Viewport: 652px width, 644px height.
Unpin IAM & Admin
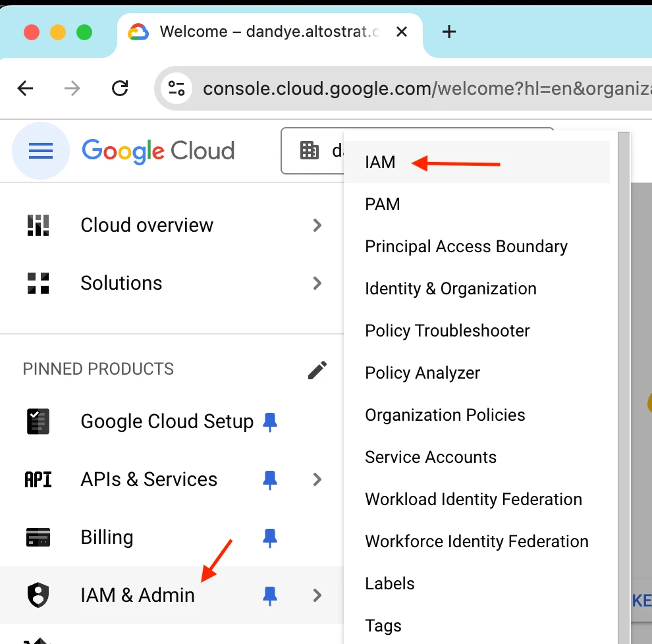[x=270, y=596]
